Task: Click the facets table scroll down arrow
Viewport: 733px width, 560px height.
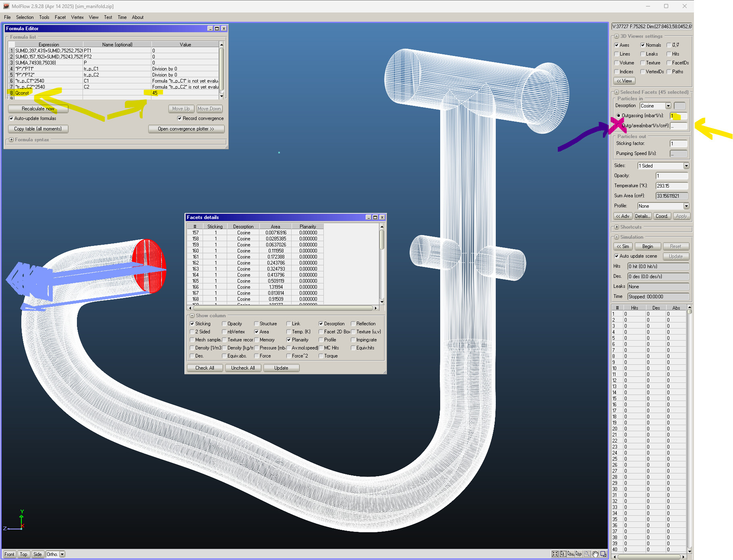Action: coord(382,302)
